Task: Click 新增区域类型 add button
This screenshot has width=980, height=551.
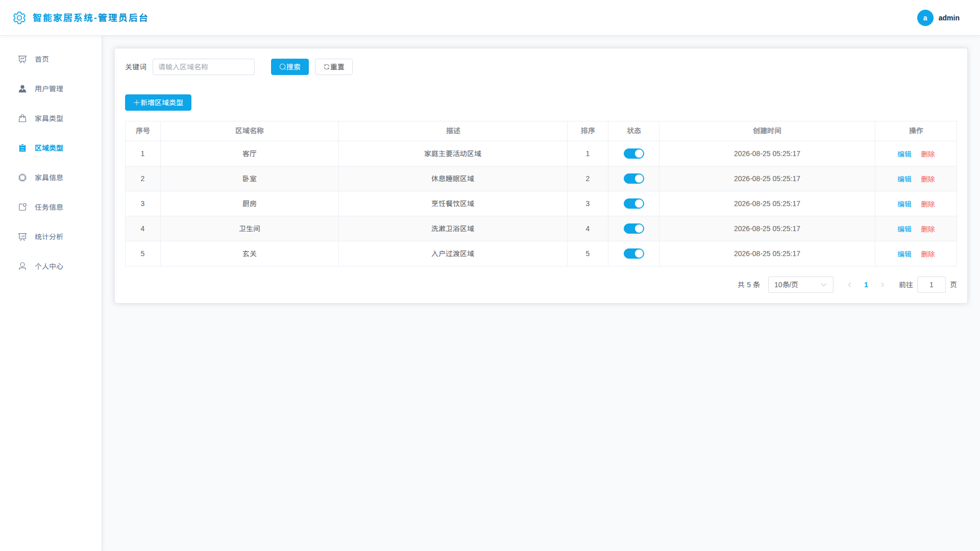Action: [x=158, y=103]
